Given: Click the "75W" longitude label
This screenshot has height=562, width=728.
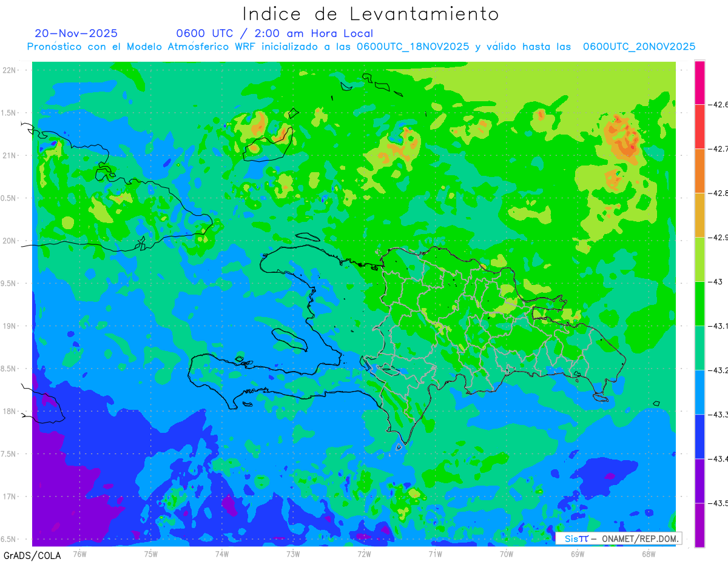Looking at the screenshot, I should [151, 554].
